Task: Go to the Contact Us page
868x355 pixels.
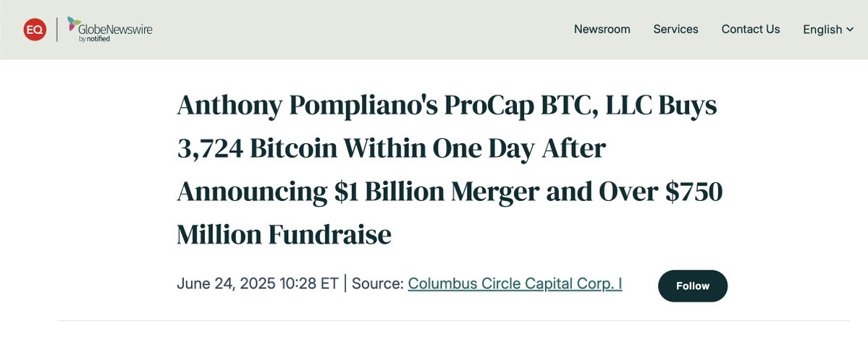Action: click(750, 30)
